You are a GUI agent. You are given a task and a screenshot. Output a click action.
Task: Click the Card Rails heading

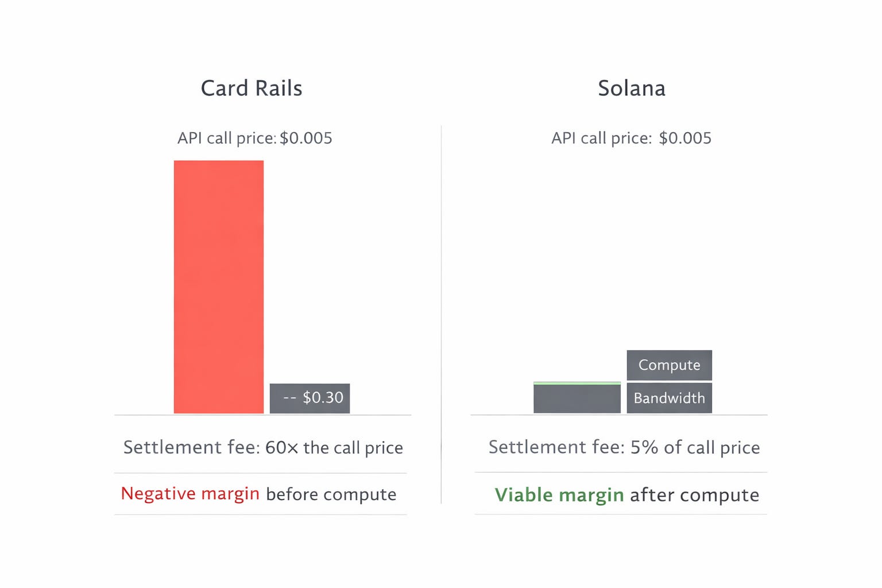click(x=252, y=88)
